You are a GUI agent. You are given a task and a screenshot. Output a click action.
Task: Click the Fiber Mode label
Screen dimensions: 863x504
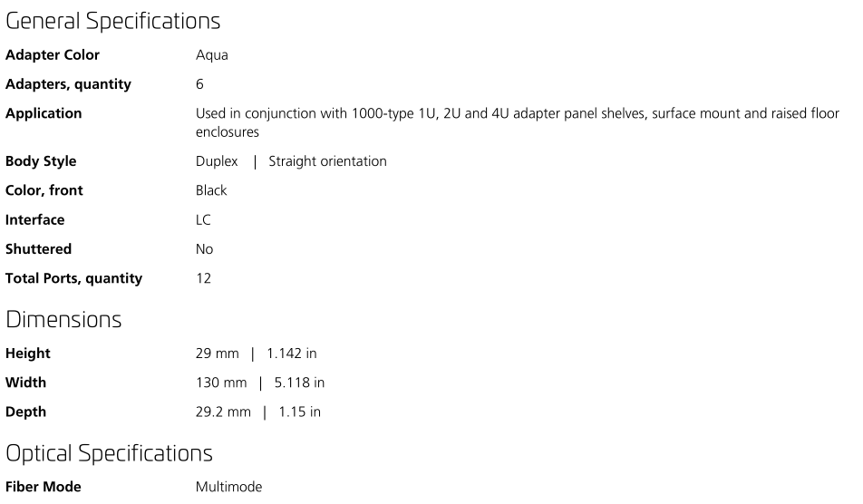pos(44,487)
